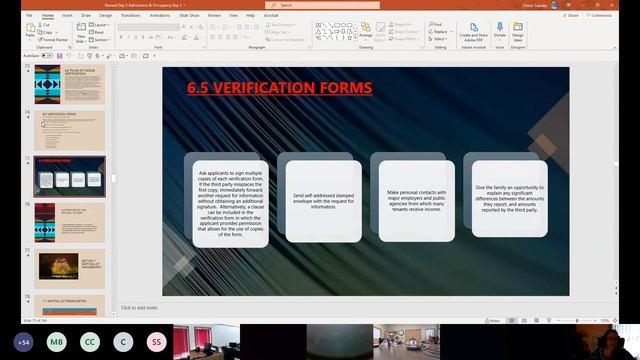Click the font color icon

[x=197, y=38]
